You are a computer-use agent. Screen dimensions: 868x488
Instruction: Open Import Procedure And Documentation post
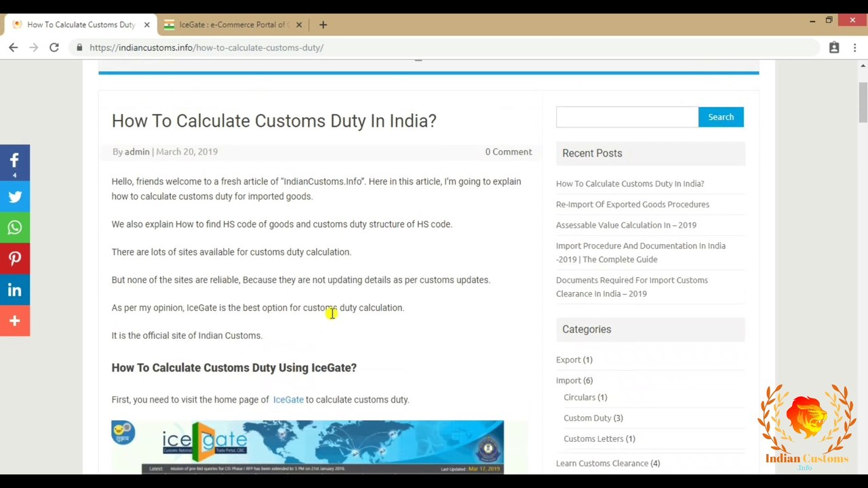coord(641,253)
